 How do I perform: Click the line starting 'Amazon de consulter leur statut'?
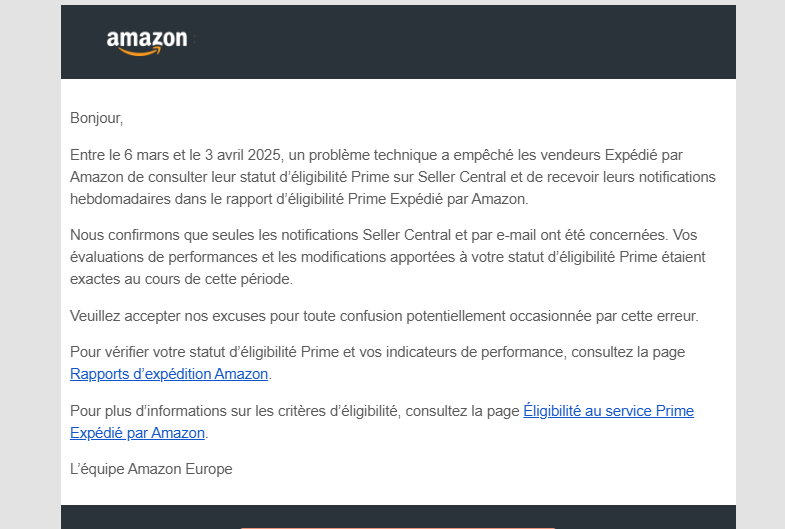tap(392, 177)
